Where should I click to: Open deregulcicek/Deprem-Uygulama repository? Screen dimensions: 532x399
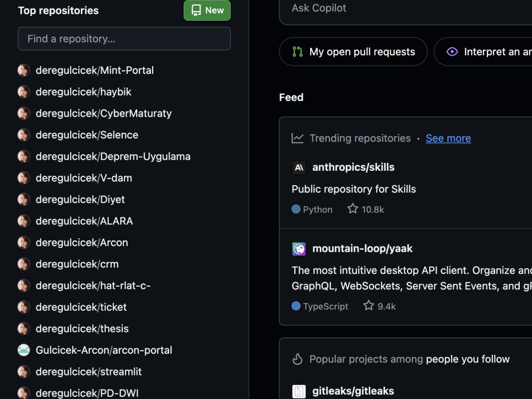coord(113,156)
